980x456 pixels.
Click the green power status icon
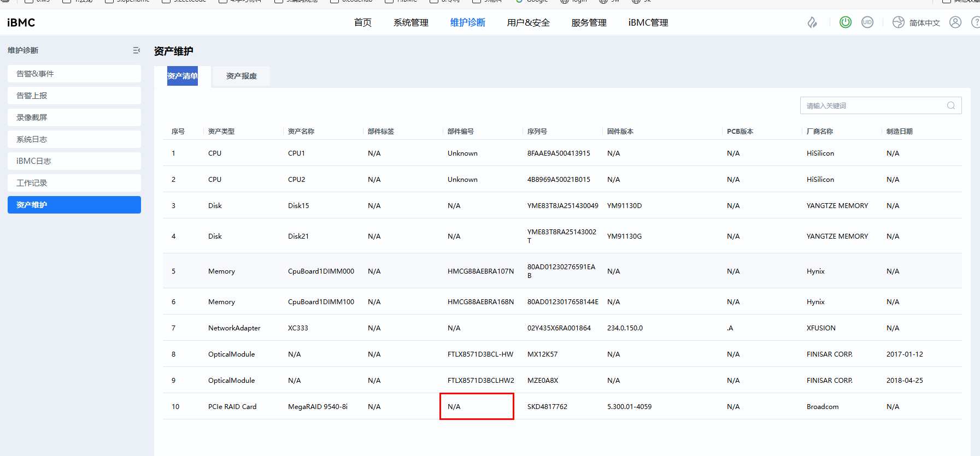tap(845, 22)
